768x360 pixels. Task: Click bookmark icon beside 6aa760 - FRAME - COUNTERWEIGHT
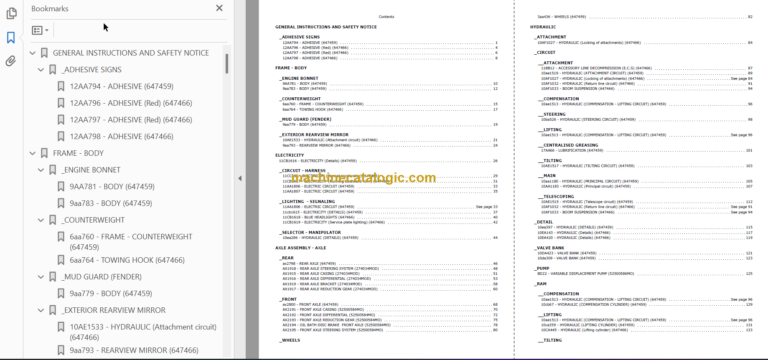tap(61, 237)
